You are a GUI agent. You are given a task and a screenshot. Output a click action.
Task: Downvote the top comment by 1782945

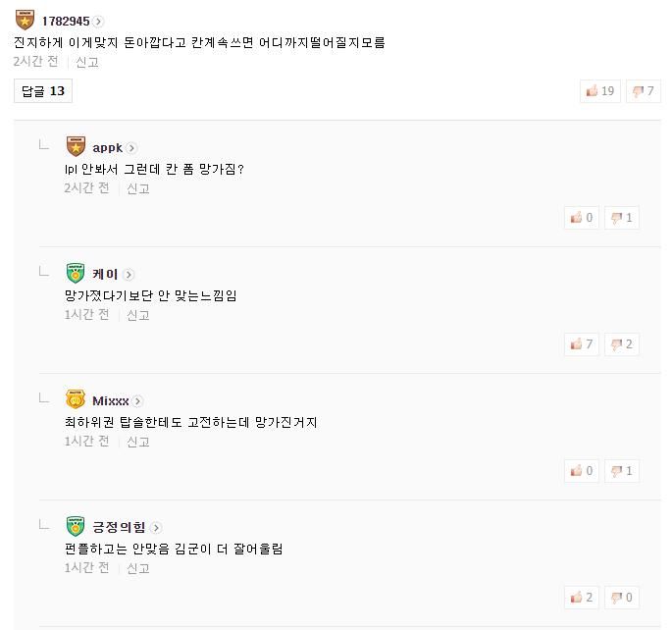coord(644,91)
